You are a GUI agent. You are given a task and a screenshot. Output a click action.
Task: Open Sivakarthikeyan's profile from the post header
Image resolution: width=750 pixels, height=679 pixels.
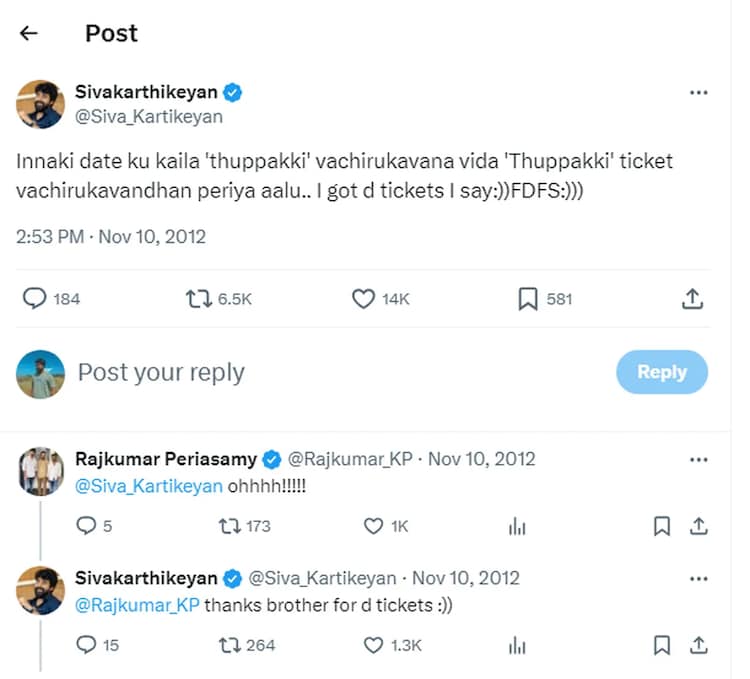click(x=146, y=93)
